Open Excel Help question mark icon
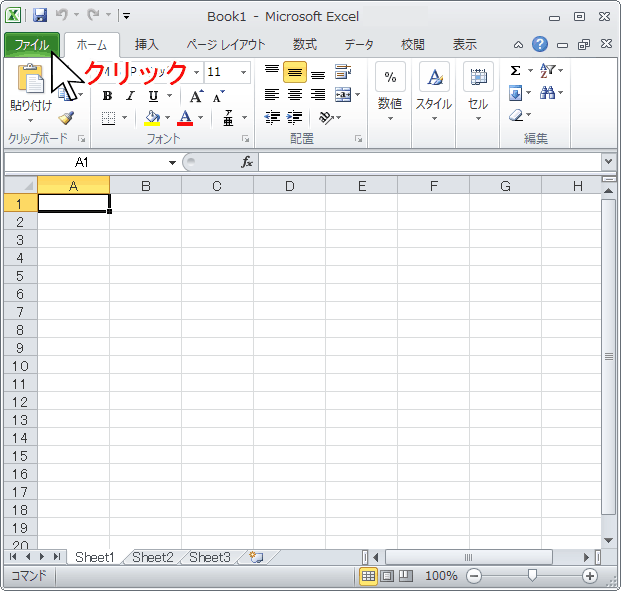621x591 pixels. (x=540, y=44)
